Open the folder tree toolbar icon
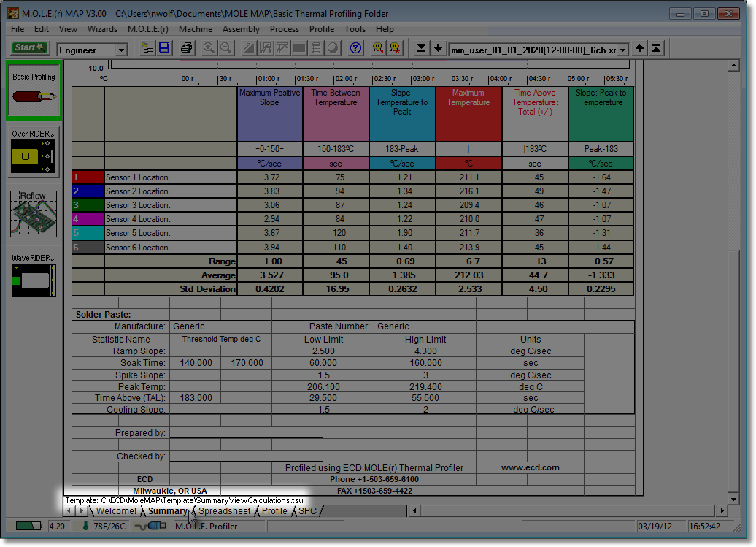The width and height of the screenshot is (756, 547). coord(147,48)
